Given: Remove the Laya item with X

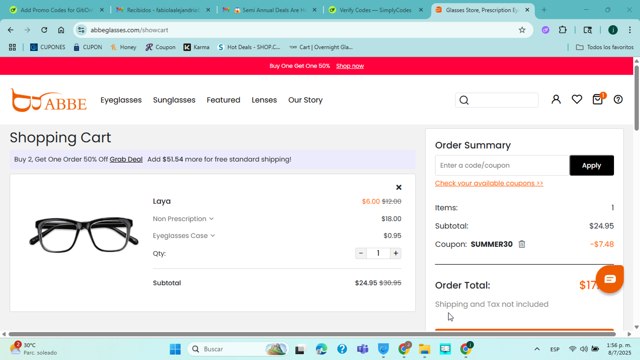Looking at the screenshot, I should 399,187.
